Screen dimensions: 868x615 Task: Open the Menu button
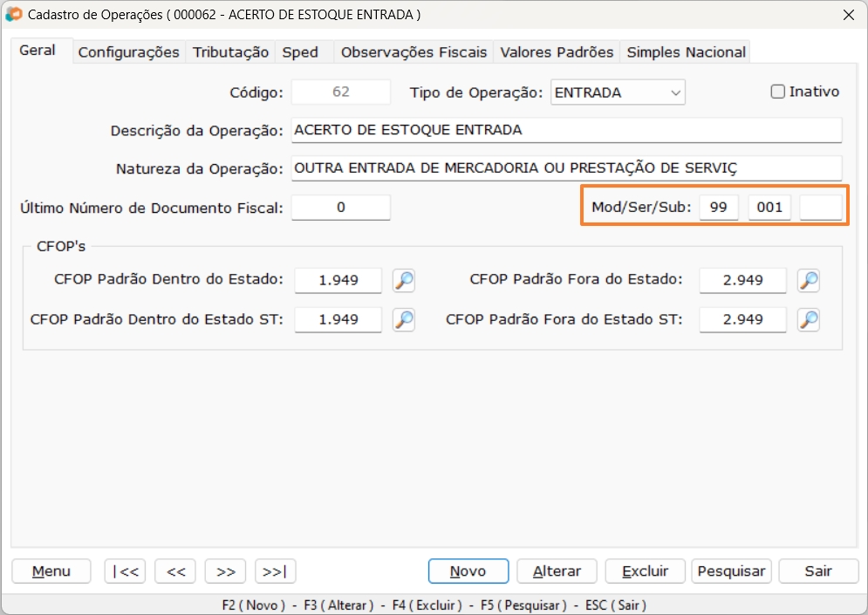click(x=51, y=571)
